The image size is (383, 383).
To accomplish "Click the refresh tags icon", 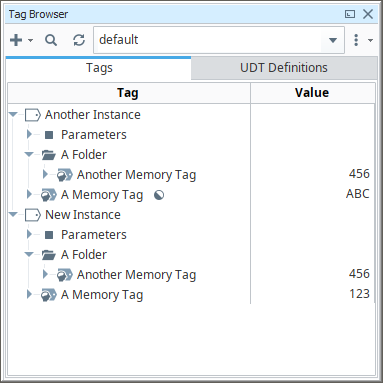I will tap(79, 40).
